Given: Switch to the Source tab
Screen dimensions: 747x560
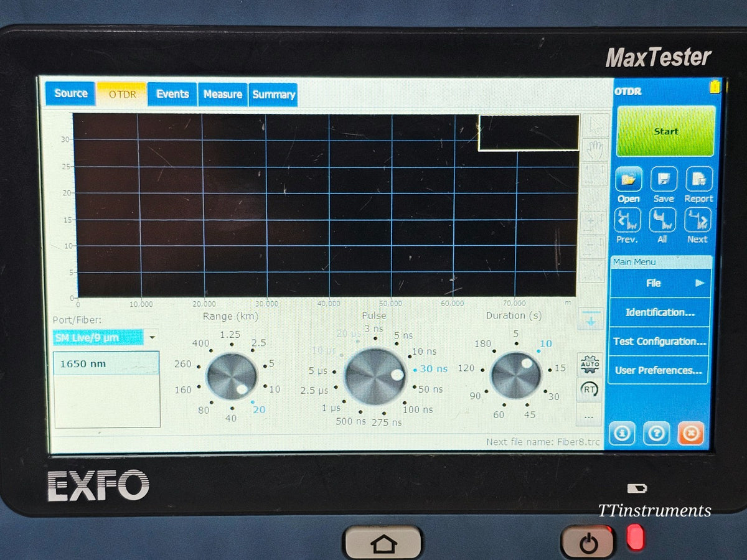Looking at the screenshot, I should coord(70,93).
